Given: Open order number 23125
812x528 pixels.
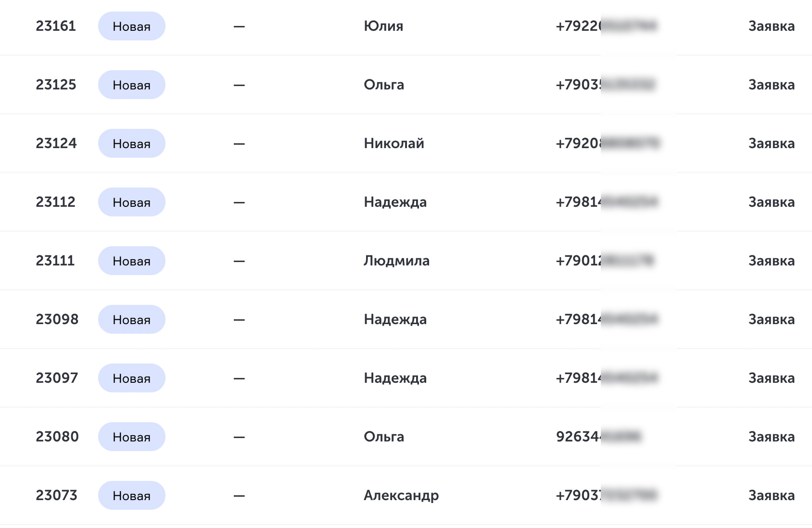Looking at the screenshot, I should pyautogui.click(x=56, y=85).
